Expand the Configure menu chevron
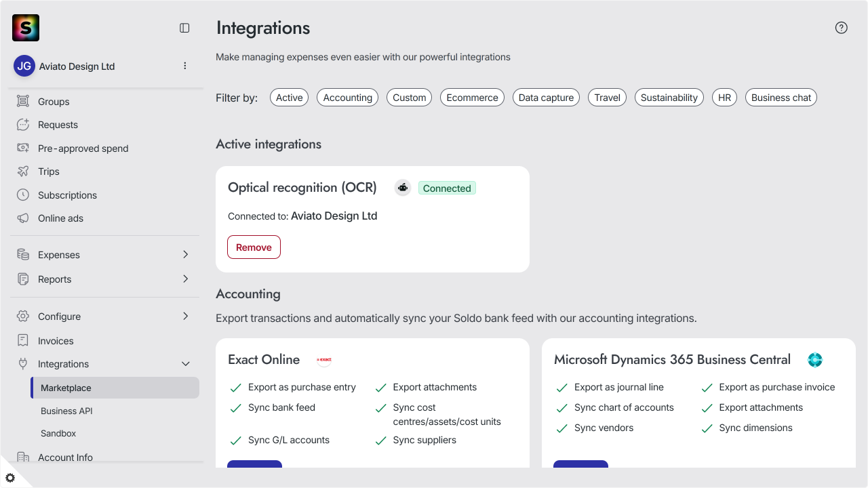Screen dimensions: 868x488 (x=186, y=316)
